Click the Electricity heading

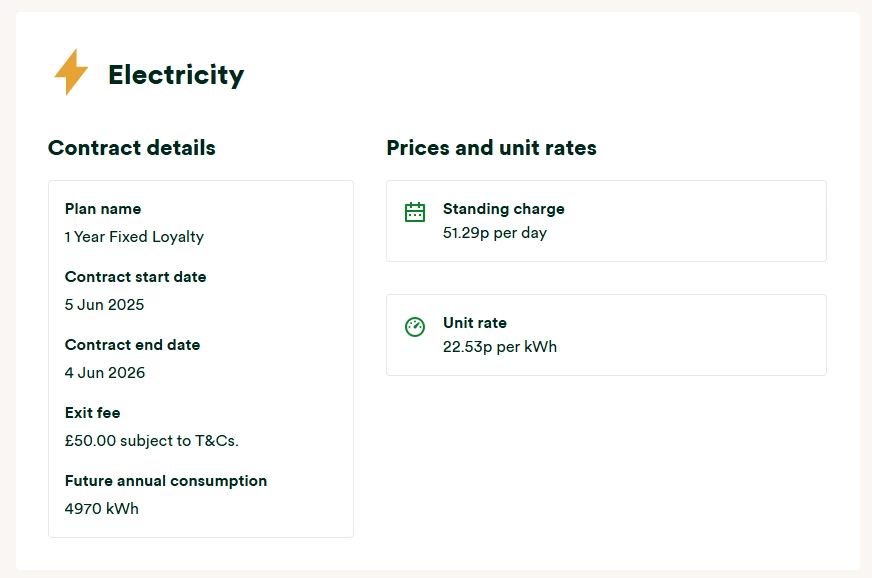(176, 75)
